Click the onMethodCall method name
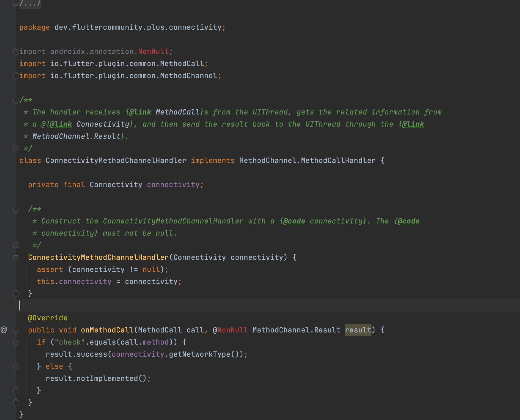The height and width of the screenshot is (420, 520). (x=107, y=330)
